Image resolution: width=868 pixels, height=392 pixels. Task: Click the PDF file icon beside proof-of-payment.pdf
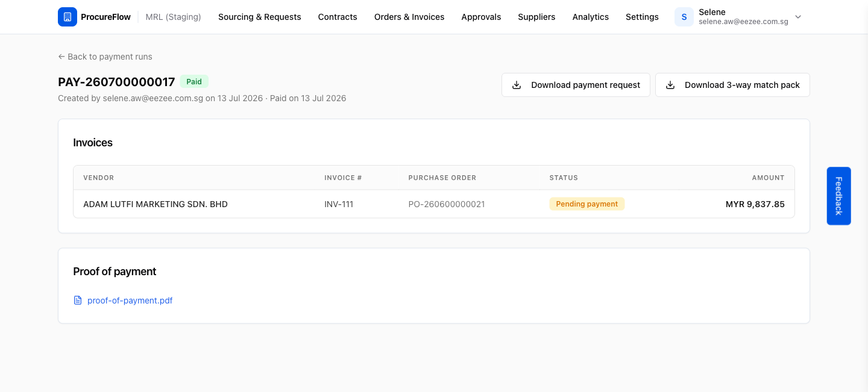click(78, 300)
